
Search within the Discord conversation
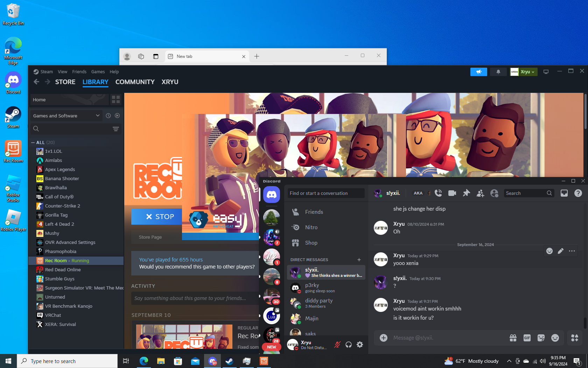(528, 193)
